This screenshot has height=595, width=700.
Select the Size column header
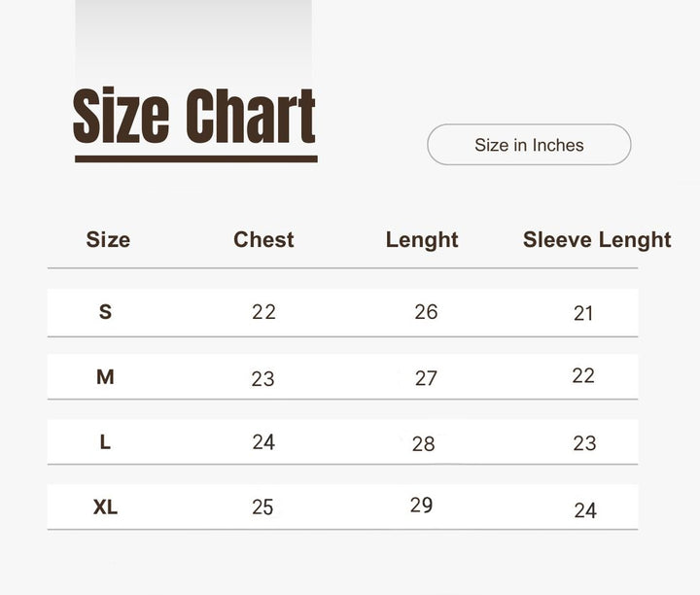[108, 239]
